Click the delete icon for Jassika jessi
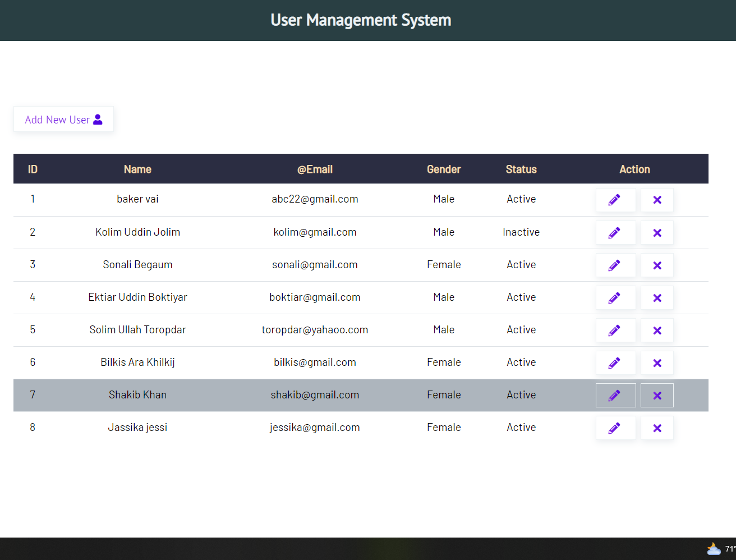 point(657,428)
